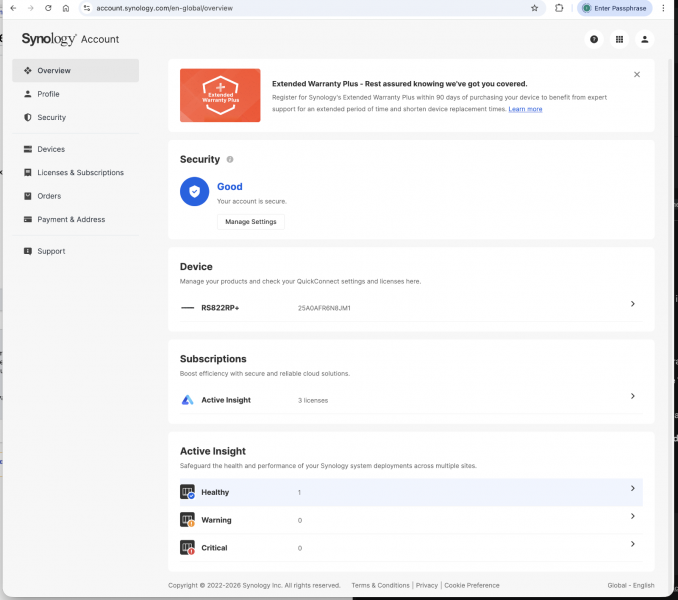
Task: Select Overview in the sidebar
Action: (75, 70)
